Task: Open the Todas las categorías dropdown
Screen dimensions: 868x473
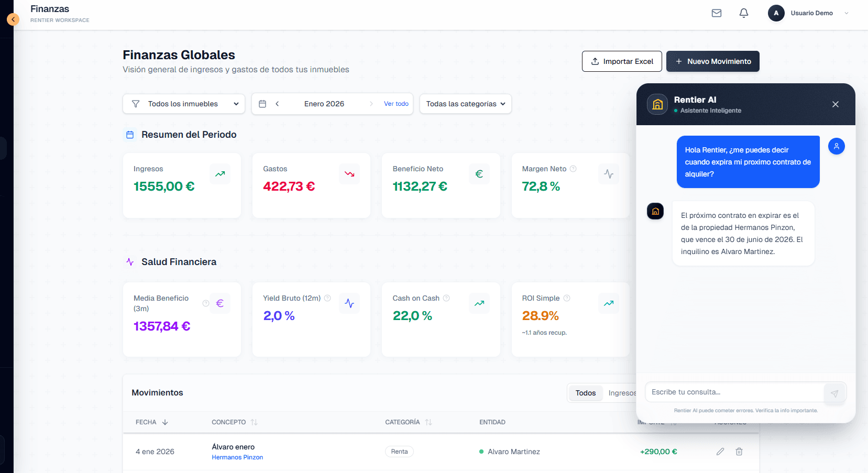Action: point(465,104)
